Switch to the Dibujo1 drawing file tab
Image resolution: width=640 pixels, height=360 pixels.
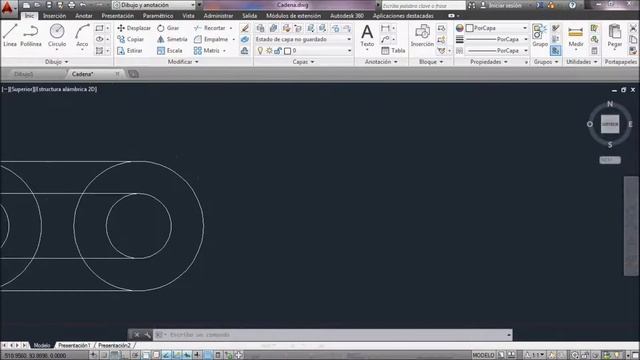tap(24, 74)
